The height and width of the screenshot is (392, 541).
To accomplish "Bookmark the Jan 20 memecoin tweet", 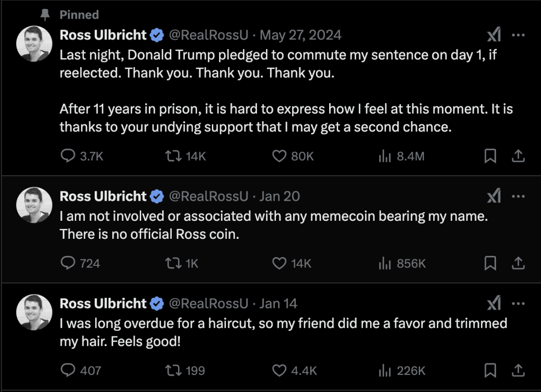I will (490, 263).
